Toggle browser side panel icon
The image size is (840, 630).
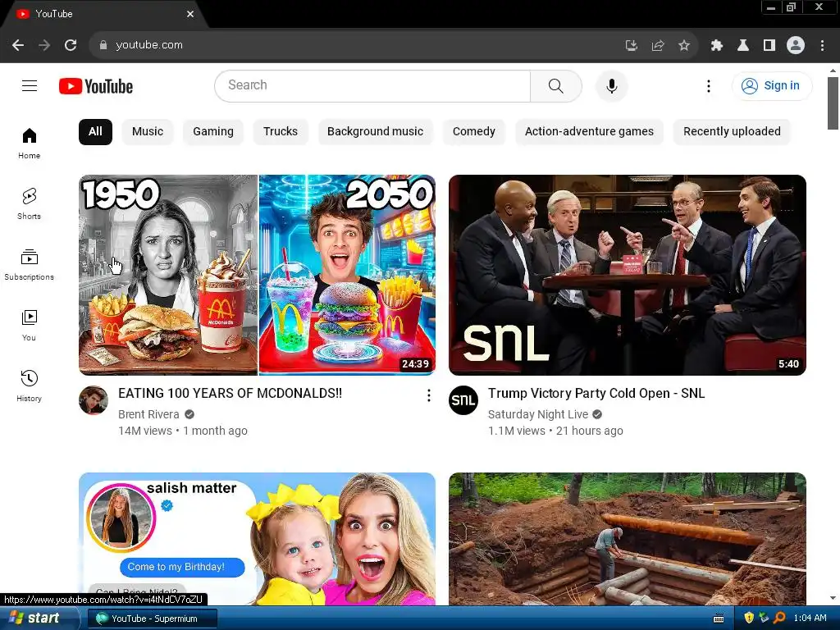tap(769, 46)
